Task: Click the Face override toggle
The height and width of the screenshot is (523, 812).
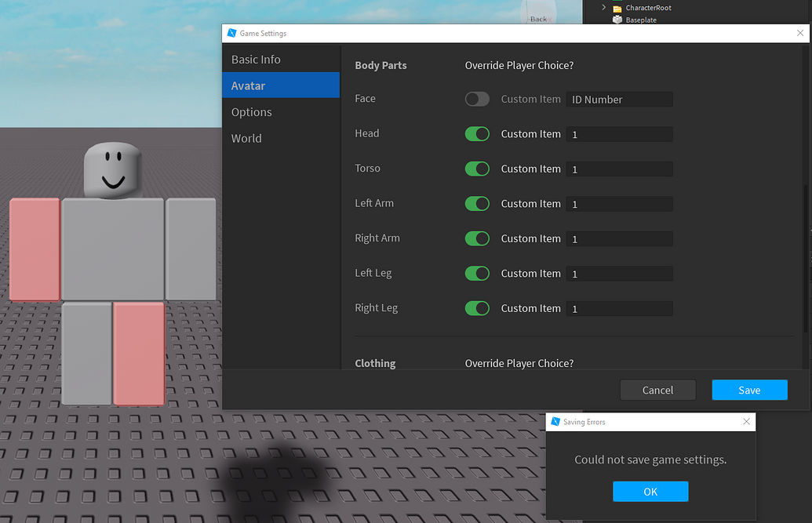Action: (x=477, y=99)
